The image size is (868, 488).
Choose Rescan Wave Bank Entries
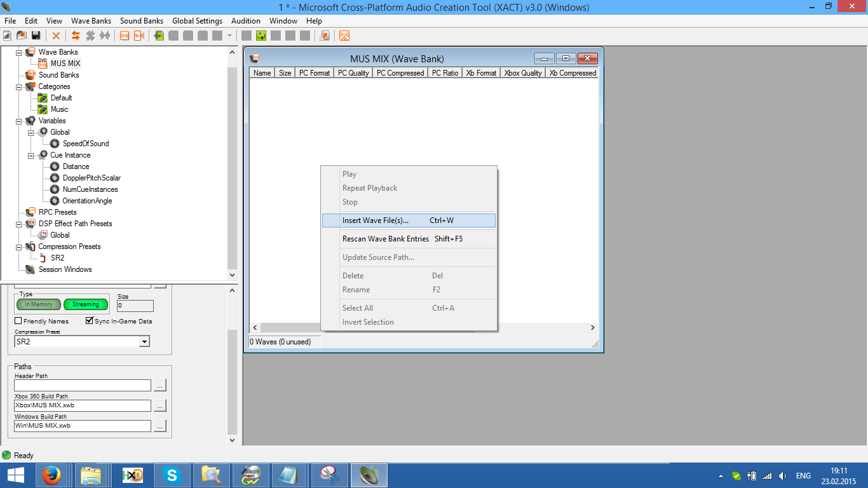[409, 239]
